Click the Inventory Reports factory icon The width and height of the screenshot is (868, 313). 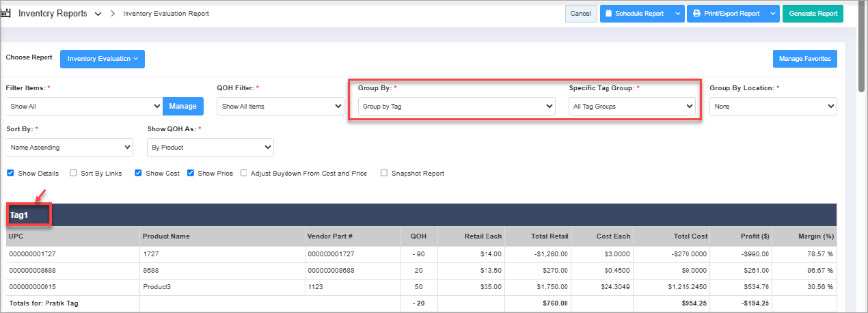click(7, 14)
